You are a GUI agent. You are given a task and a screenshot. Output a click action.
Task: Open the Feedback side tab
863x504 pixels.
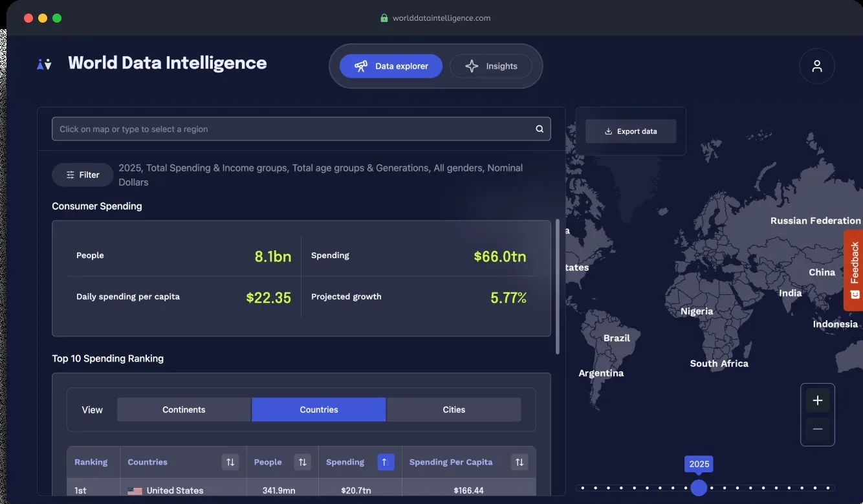point(853,270)
